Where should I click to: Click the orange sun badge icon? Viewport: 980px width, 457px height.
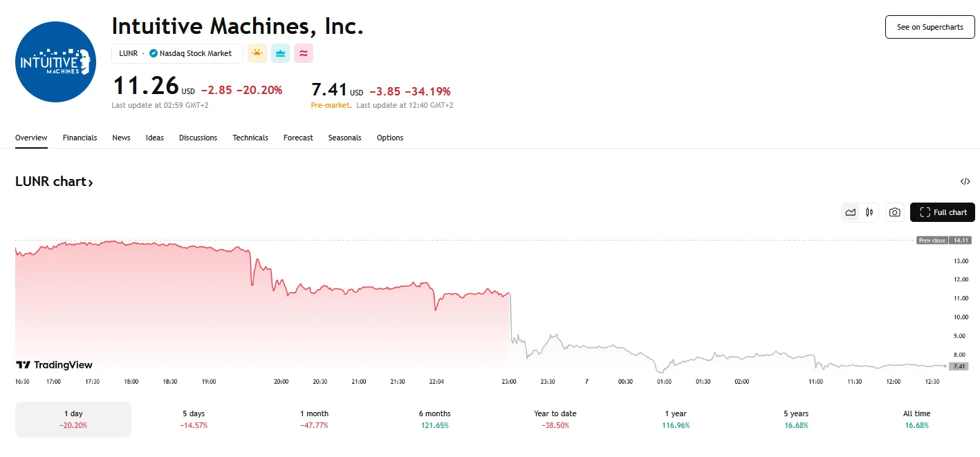coord(257,53)
